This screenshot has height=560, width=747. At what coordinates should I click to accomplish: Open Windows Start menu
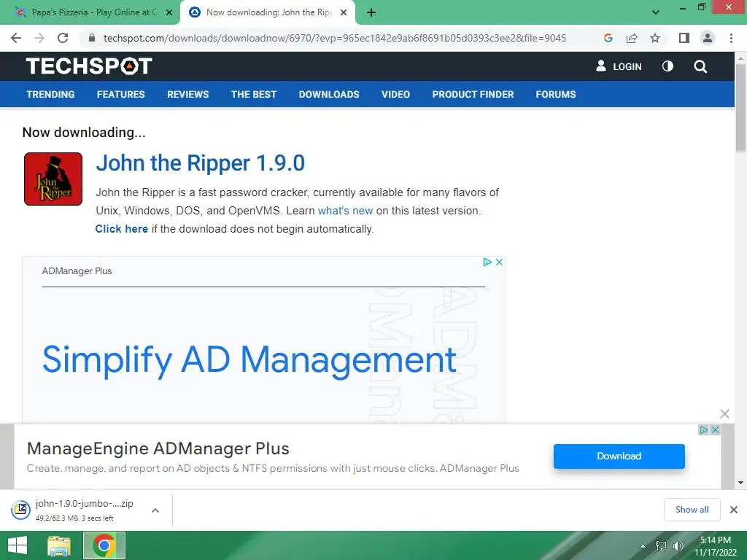tap(18, 545)
